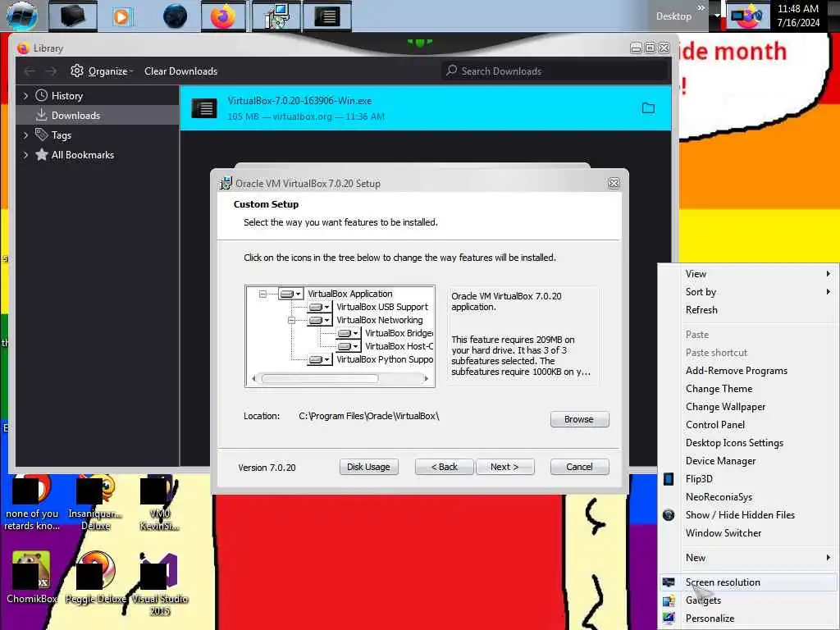Launch the orange media player taskbar icon
Viewport: 840px width, 630px height.
pyautogui.click(x=121, y=16)
